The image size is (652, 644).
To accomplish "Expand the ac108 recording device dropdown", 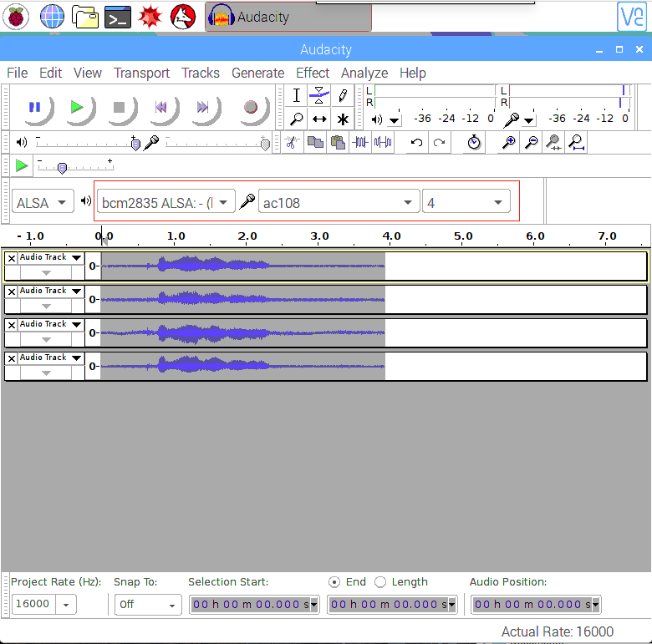I will (339, 202).
